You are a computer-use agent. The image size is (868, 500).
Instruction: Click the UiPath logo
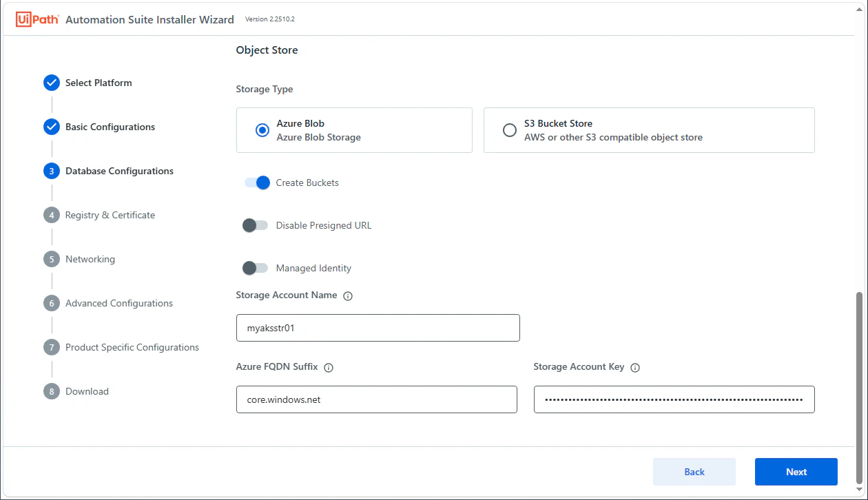(37, 19)
